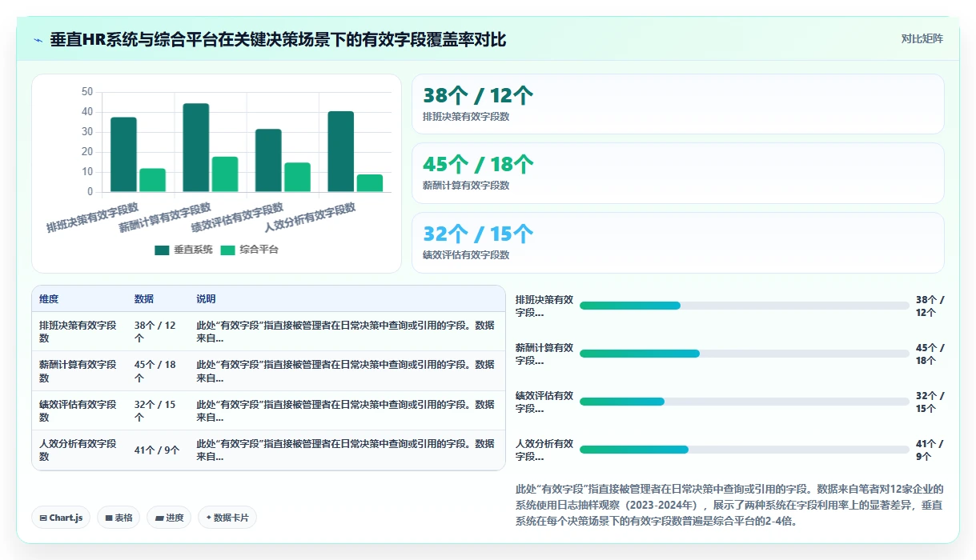Click the 人效分析 综合平台 light bar

(370, 183)
